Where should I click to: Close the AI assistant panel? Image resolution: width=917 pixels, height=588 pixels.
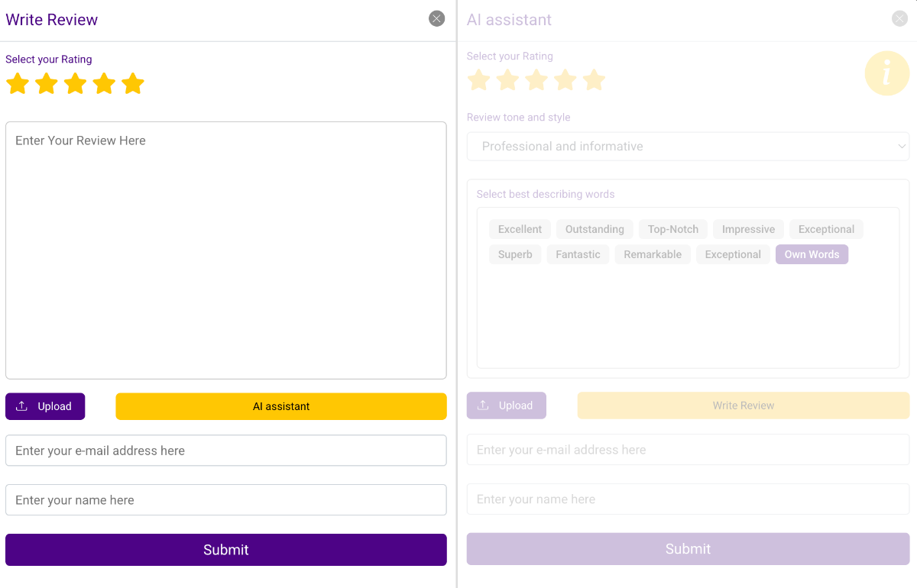[899, 19]
